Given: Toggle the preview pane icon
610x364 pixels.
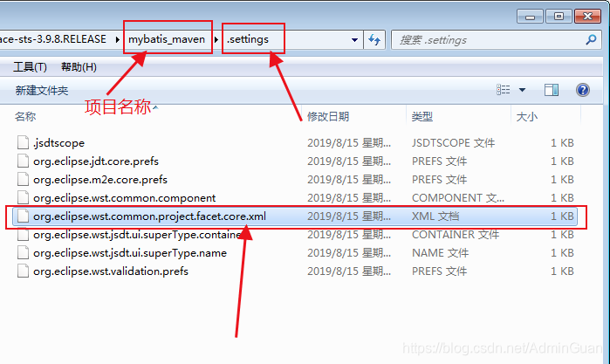Looking at the screenshot, I should (x=552, y=90).
